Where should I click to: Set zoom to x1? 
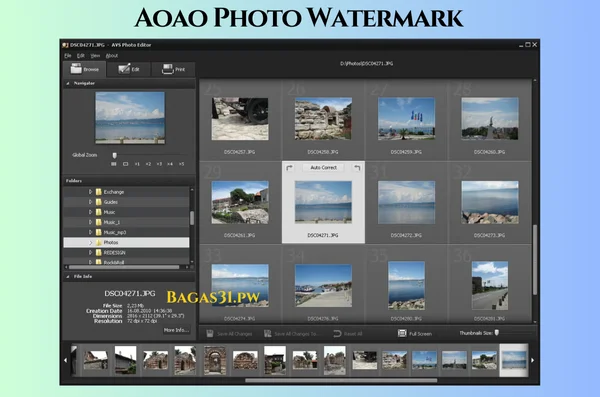tap(137, 164)
